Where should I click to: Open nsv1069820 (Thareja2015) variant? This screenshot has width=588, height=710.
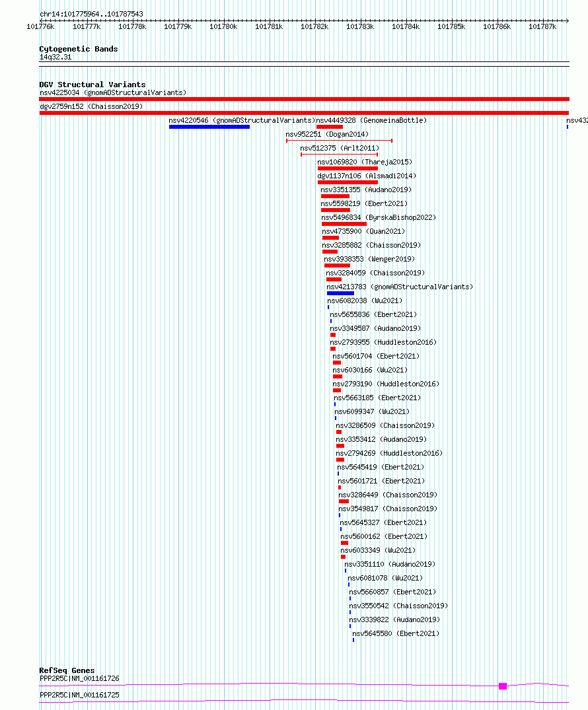[365, 162]
